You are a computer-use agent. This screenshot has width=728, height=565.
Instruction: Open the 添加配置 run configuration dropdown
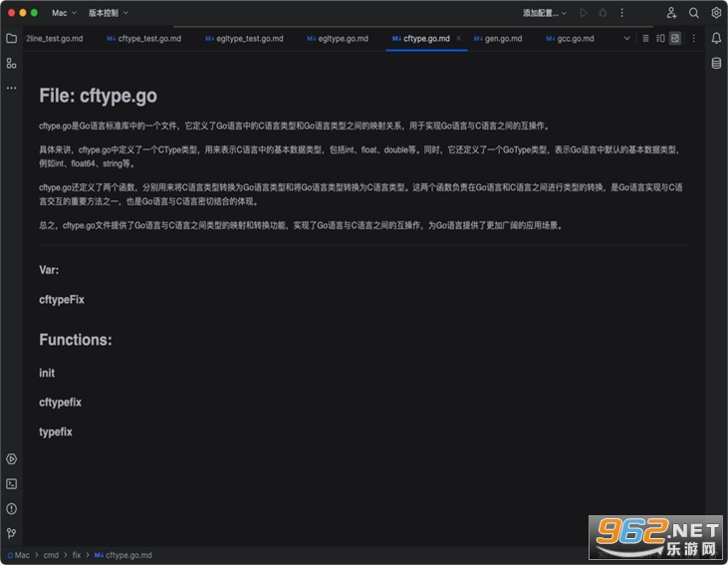click(545, 13)
